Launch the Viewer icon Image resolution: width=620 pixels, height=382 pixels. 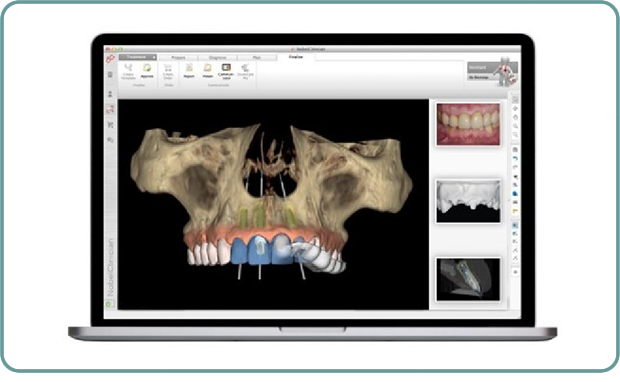click(x=208, y=70)
